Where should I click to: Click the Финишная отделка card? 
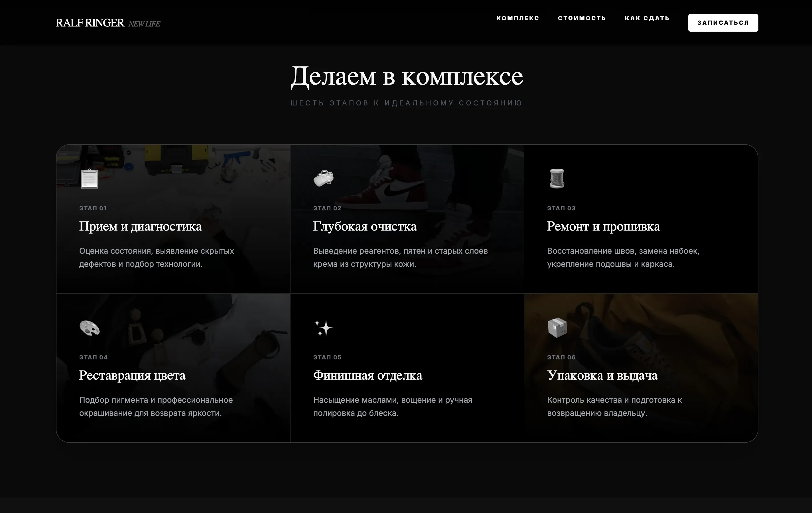pyautogui.click(x=368, y=375)
